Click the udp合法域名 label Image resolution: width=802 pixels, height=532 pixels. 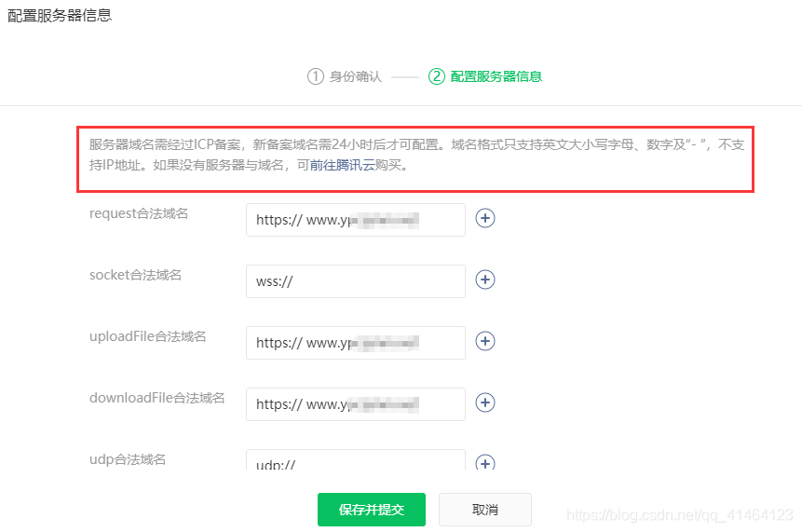tap(128, 459)
